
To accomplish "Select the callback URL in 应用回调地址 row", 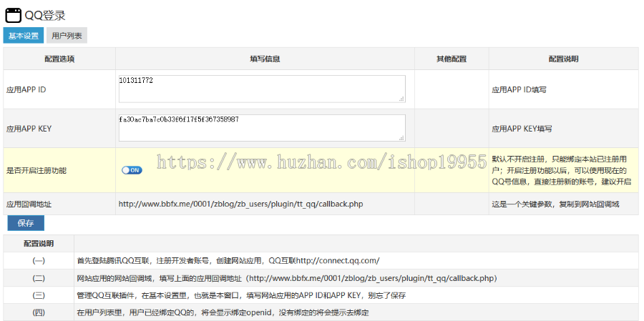I will pyautogui.click(x=240, y=204).
